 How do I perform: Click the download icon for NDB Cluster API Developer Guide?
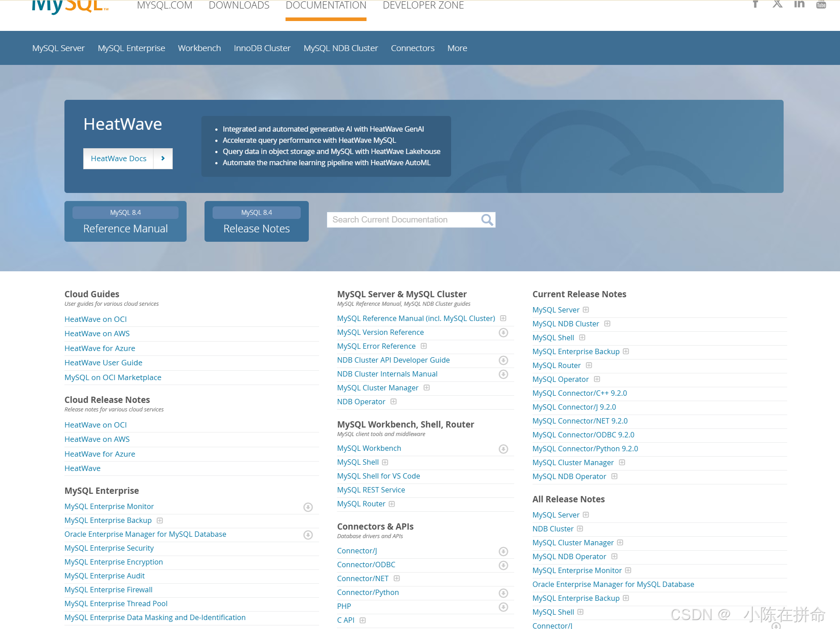pyautogui.click(x=503, y=360)
